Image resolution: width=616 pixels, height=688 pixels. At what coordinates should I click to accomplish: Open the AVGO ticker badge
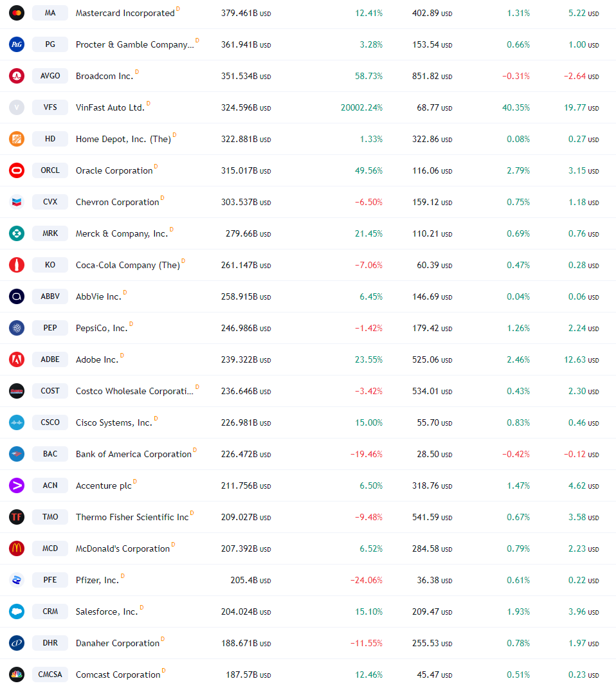tap(50, 76)
